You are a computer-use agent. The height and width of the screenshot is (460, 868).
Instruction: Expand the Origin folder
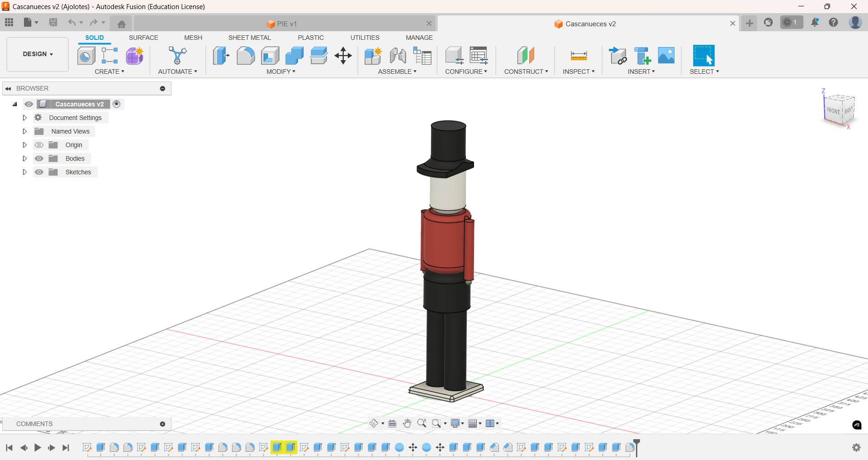[x=25, y=145]
